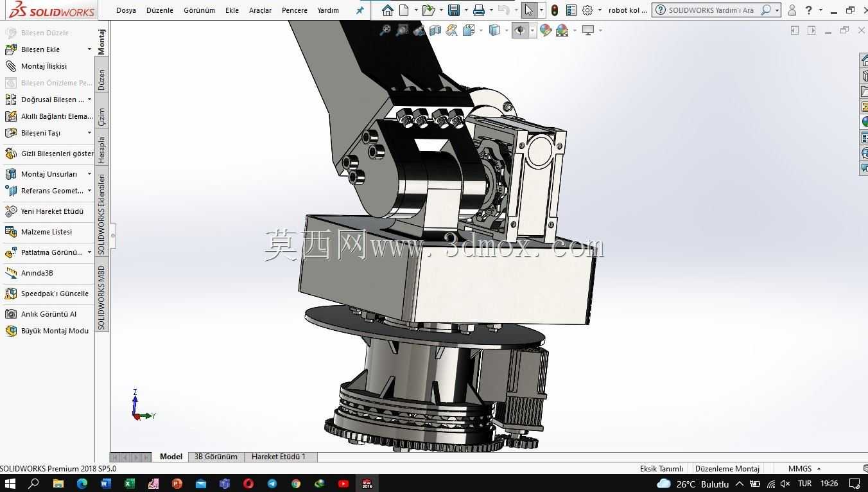Viewport: 868px width, 492px height.
Task: Click Zoom to Area icon
Action: 402,30
